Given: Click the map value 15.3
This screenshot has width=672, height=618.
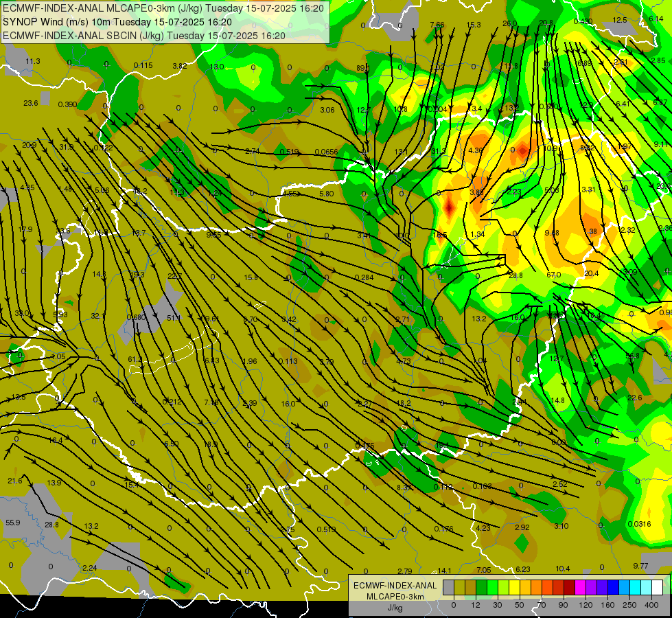Looking at the screenshot, I should point(473,25).
